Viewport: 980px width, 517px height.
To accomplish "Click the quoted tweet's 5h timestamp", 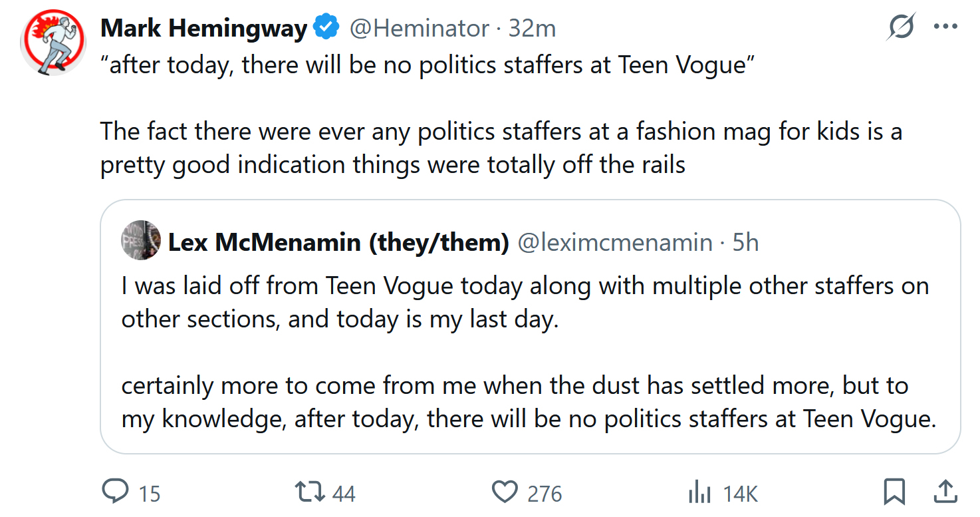I will coord(745,242).
